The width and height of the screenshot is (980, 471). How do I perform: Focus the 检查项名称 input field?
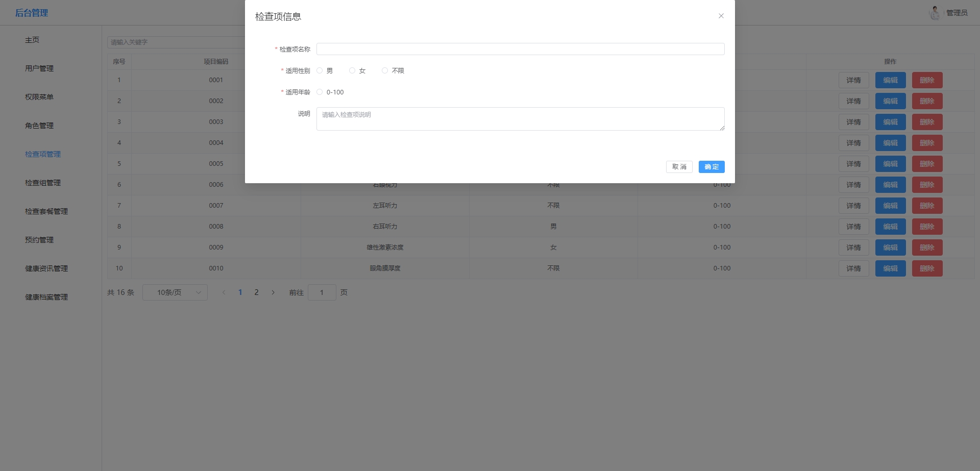[x=520, y=49]
